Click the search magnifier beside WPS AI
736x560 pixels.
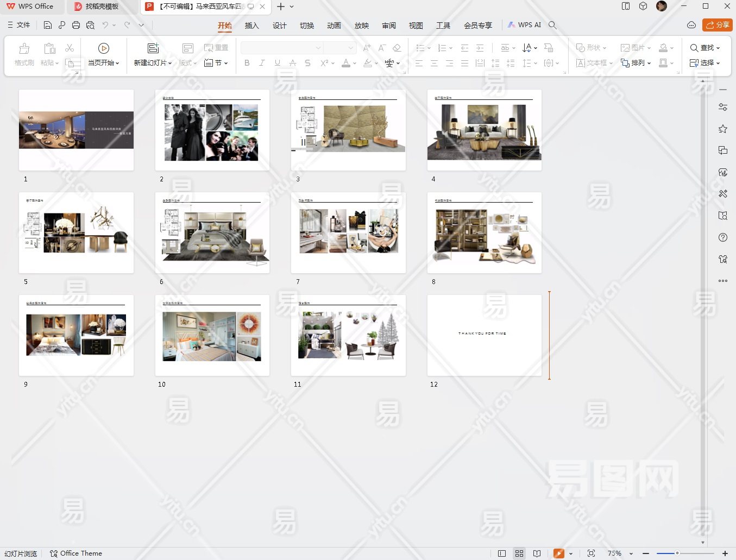(552, 25)
